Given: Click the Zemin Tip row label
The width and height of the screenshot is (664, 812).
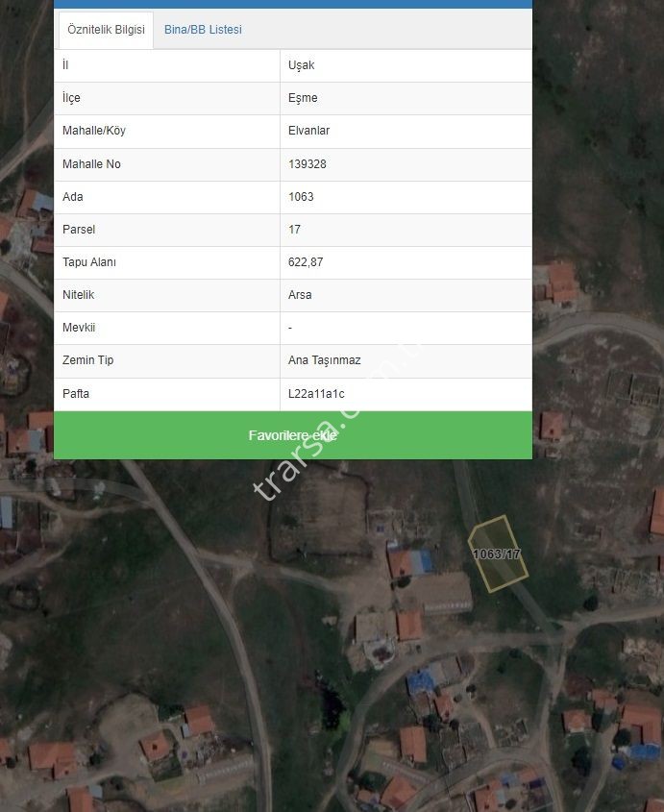Looking at the screenshot, I should 87,360.
